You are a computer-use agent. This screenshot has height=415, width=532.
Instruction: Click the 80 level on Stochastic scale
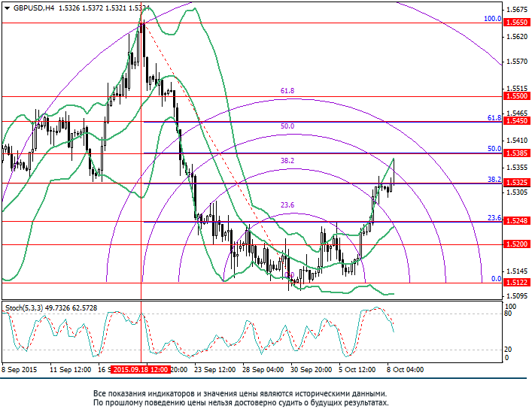click(508, 314)
